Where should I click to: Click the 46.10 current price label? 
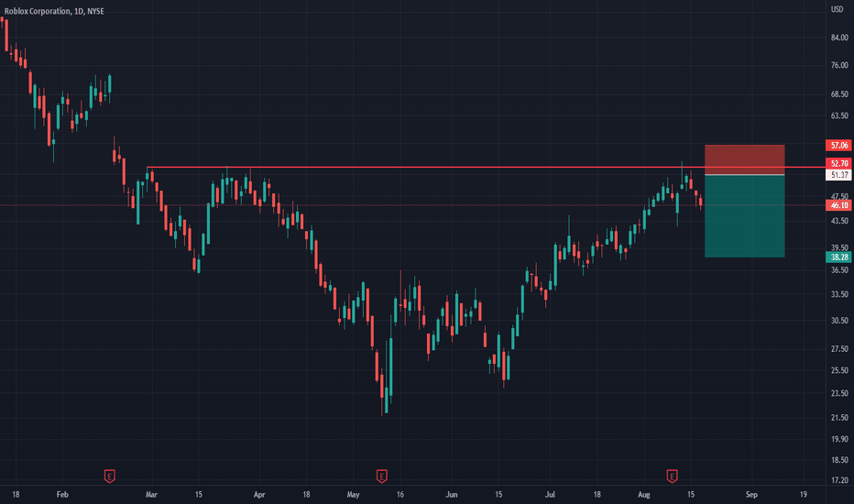pos(838,205)
